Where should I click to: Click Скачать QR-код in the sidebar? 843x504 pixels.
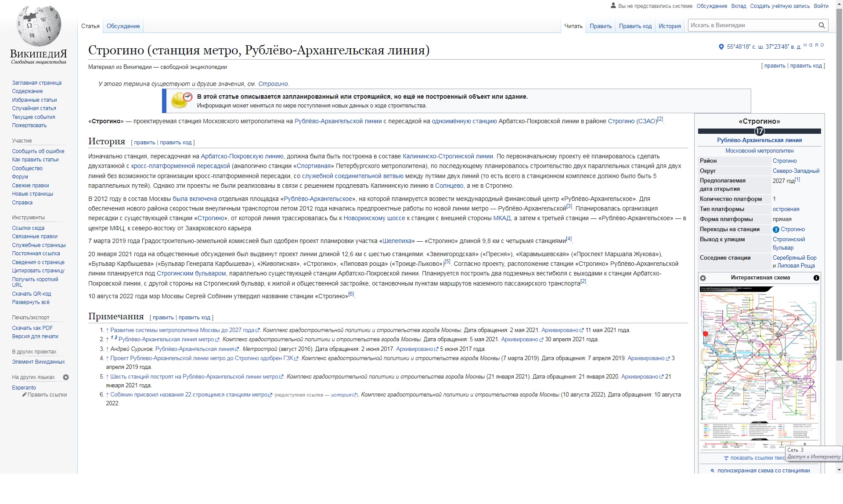[x=32, y=294]
